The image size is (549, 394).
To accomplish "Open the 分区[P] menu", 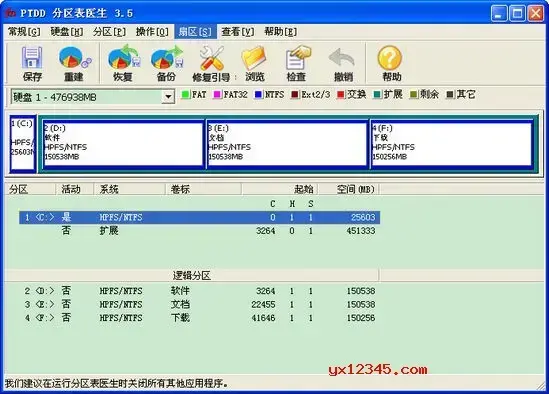I will (109, 32).
